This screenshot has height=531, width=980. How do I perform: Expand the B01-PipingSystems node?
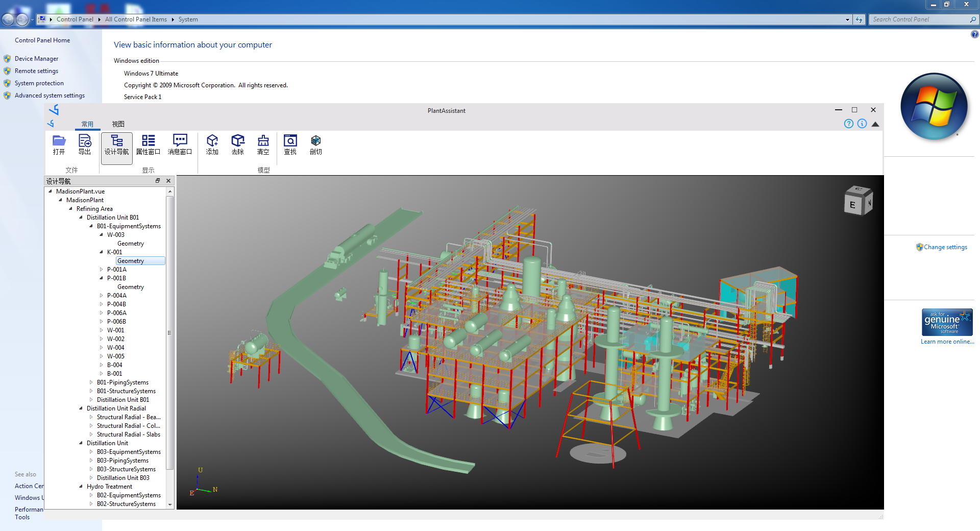(91, 382)
